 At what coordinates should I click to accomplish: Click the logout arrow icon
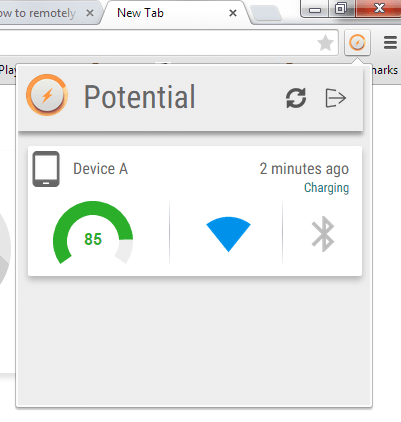coord(335,98)
